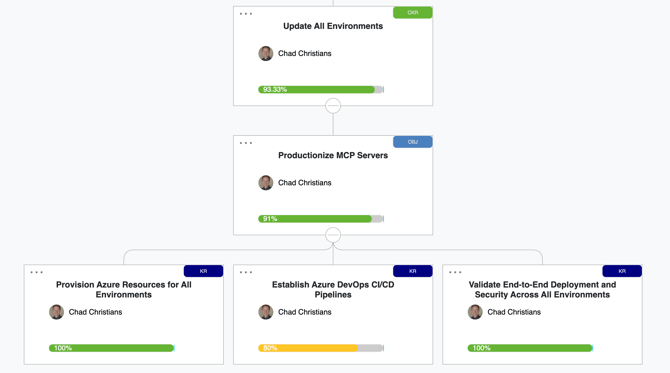Open Validate End-to-End Deployment and Security title
670x373 pixels.
(542, 290)
